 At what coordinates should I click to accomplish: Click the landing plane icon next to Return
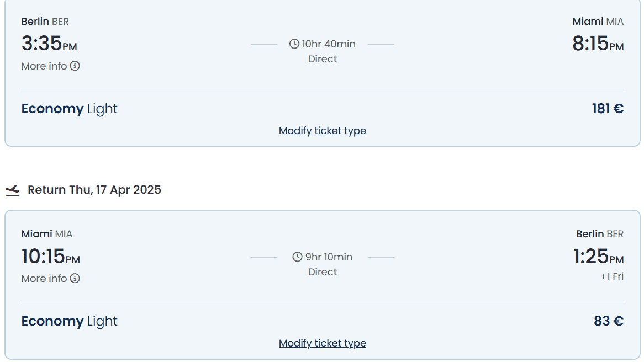[x=13, y=190]
